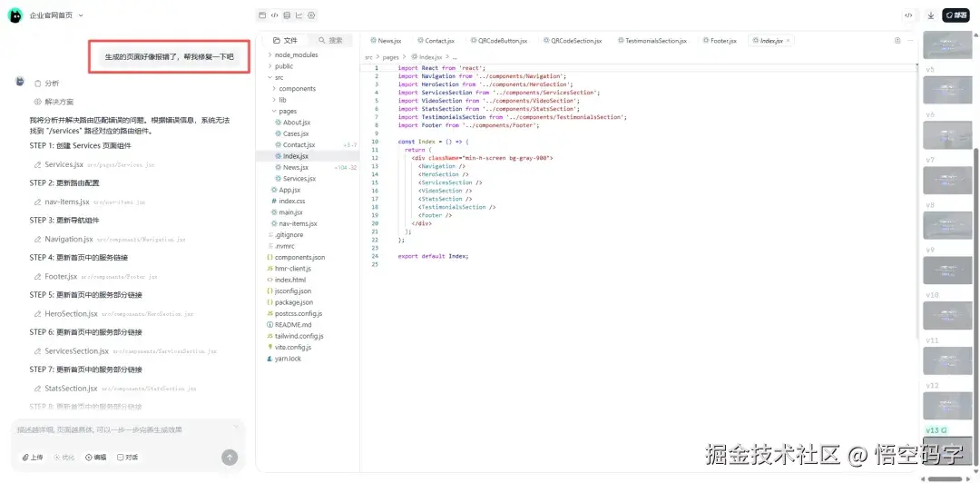This screenshot has width=980, height=483.
Task: Switch to 编辑 edit mode
Action: click(96, 458)
